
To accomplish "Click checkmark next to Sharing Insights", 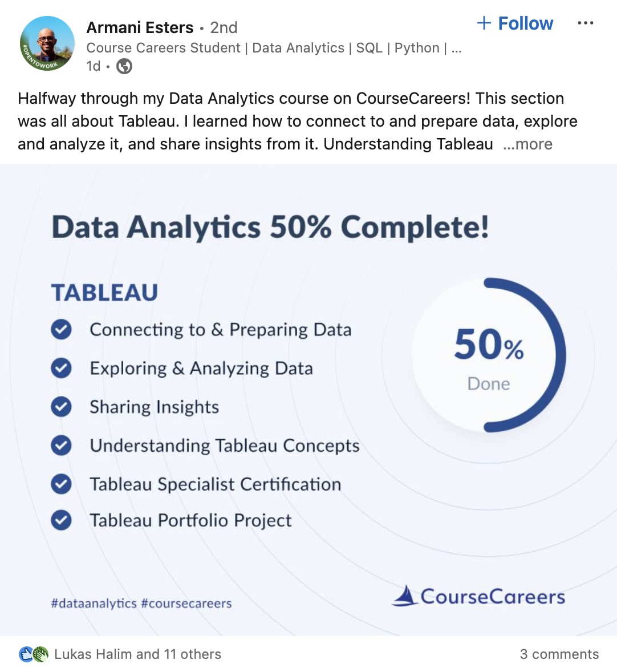I will click(x=61, y=407).
